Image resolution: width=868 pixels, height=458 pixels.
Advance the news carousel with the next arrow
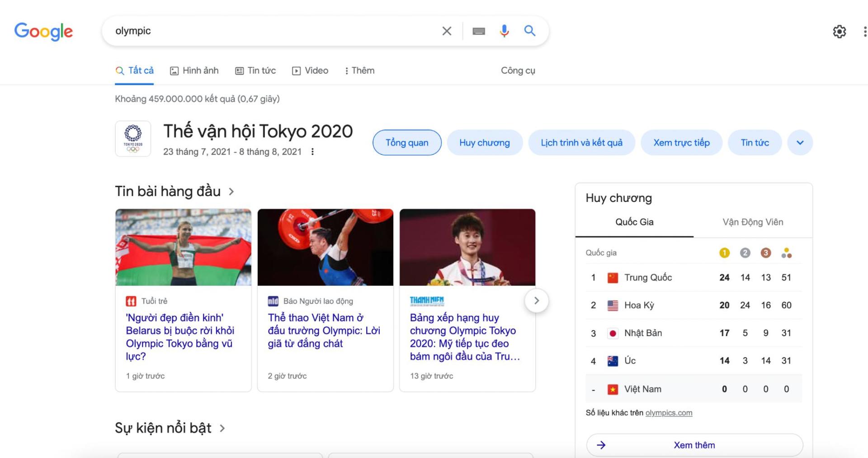tap(537, 301)
